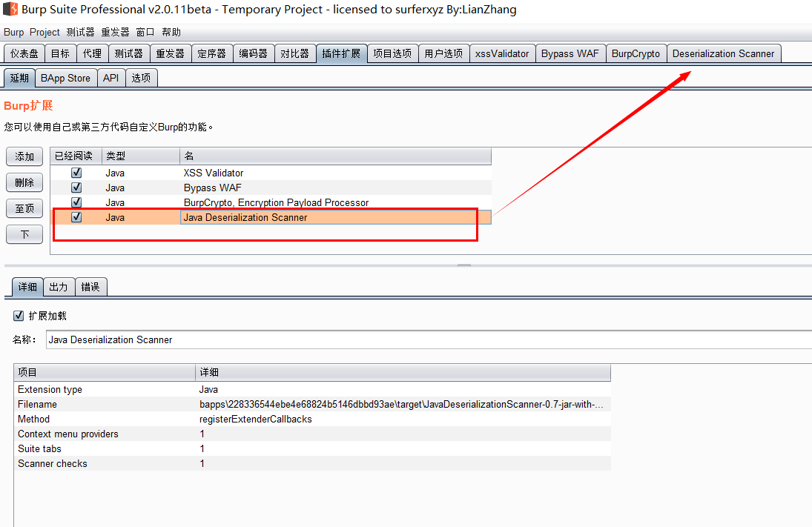Select the Scanner checks detail row
Viewport: 812px width, 527px height.
point(312,464)
